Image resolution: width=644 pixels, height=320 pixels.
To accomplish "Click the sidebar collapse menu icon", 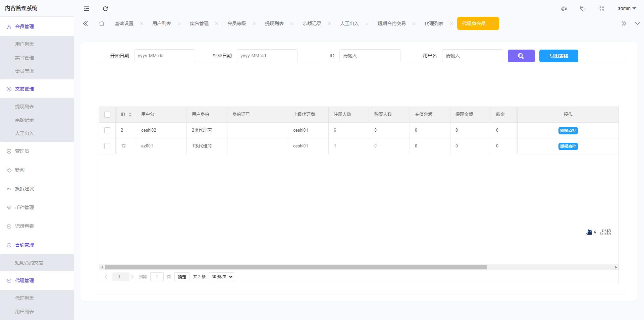I will pos(87,9).
